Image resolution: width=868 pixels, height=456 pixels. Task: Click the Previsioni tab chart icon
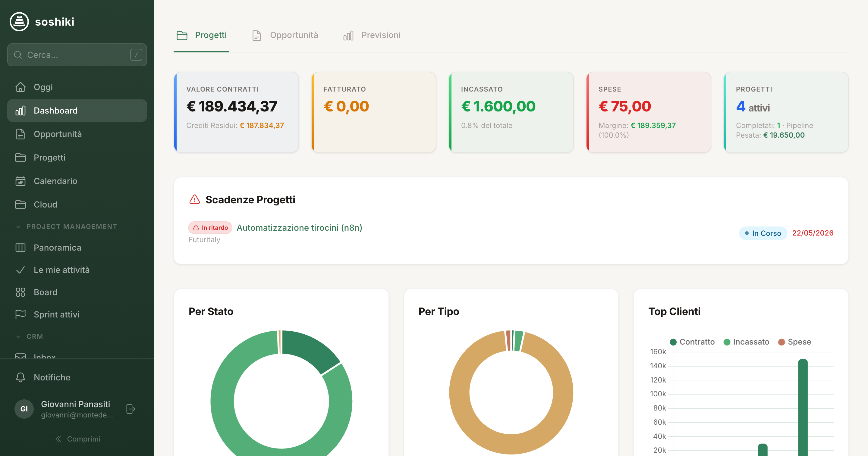[348, 35]
